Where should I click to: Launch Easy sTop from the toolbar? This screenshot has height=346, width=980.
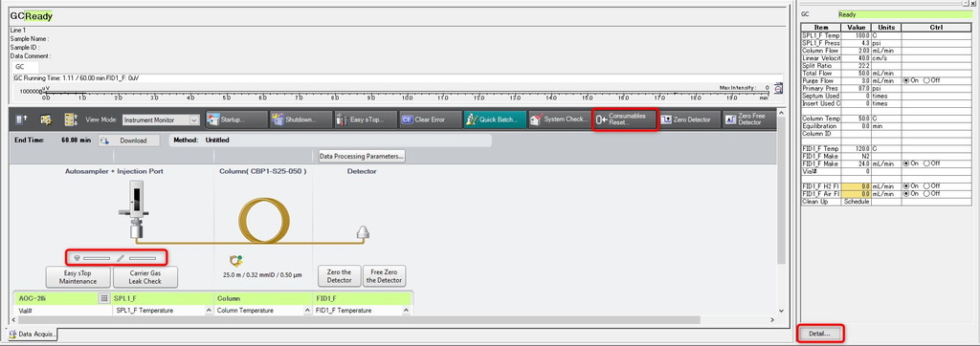coord(365,119)
